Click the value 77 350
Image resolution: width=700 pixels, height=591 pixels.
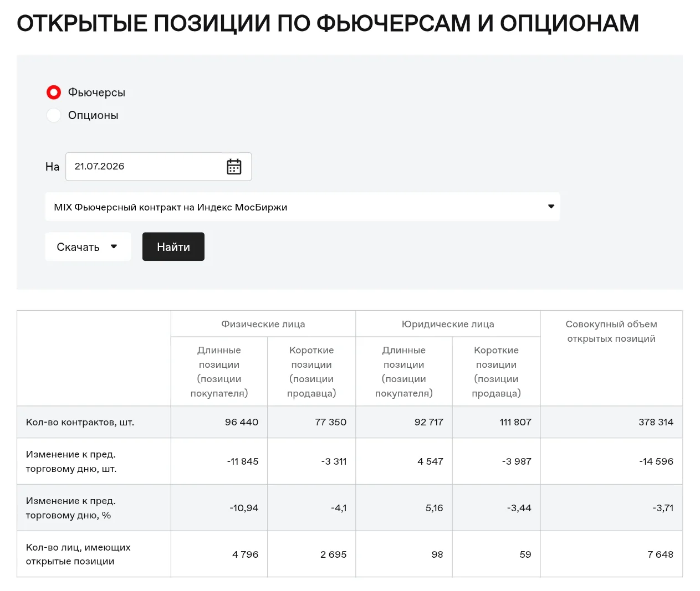coord(331,422)
